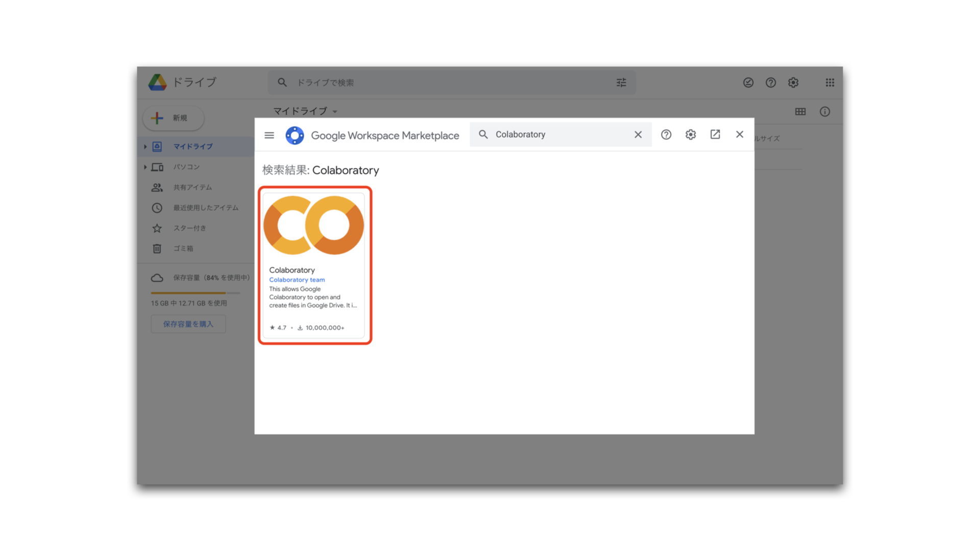The height and width of the screenshot is (551, 980).
Task: Expand the パソコン tree arrow
Action: 145,167
